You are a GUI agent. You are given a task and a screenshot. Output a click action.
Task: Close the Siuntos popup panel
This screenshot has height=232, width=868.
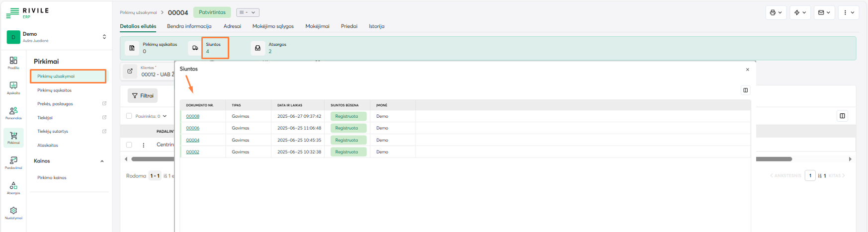click(x=747, y=70)
